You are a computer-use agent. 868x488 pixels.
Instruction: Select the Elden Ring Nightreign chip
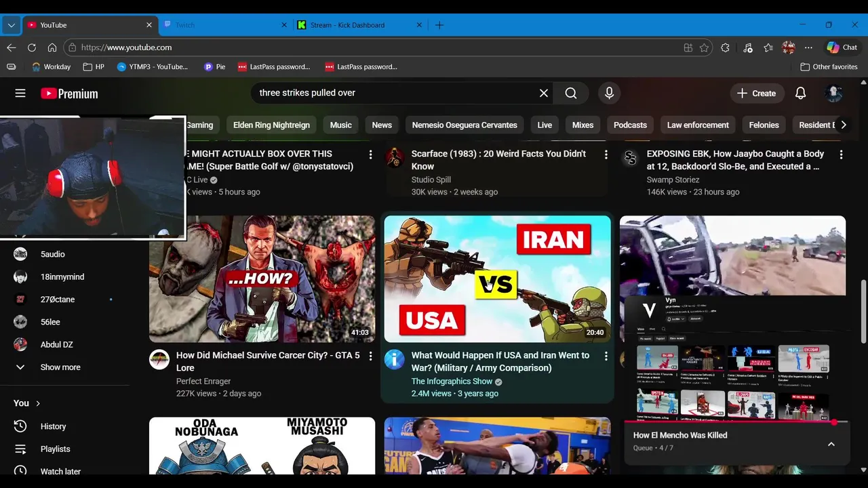tap(271, 125)
